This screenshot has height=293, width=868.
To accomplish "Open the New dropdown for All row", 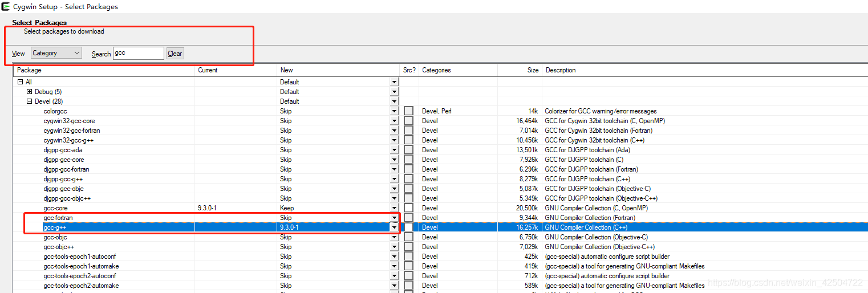I will click(394, 82).
